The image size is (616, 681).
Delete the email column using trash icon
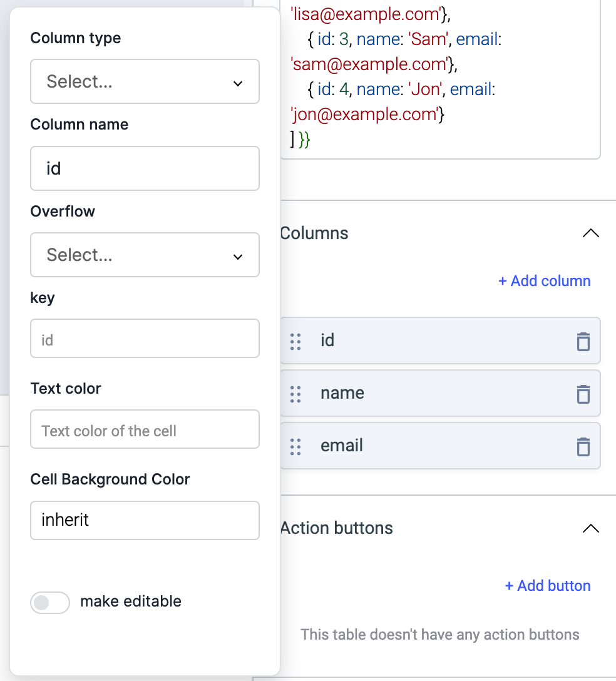[x=583, y=446]
